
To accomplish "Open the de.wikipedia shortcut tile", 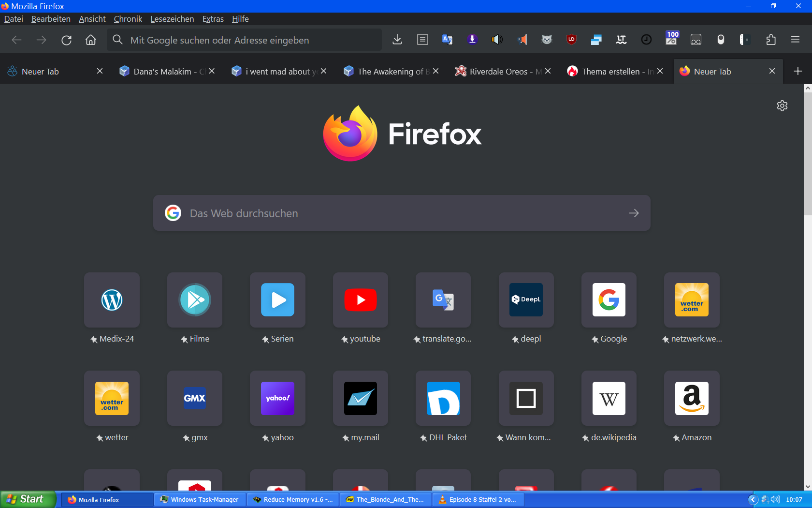I will pos(609,399).
